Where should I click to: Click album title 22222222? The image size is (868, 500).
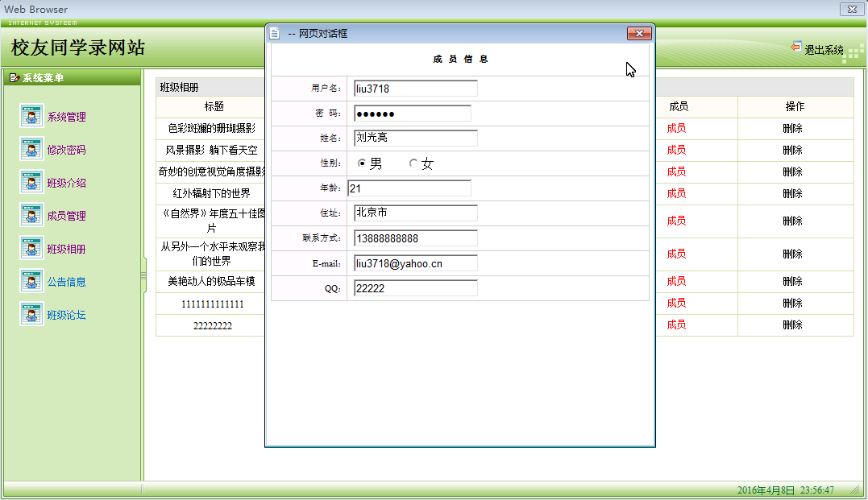213,326
